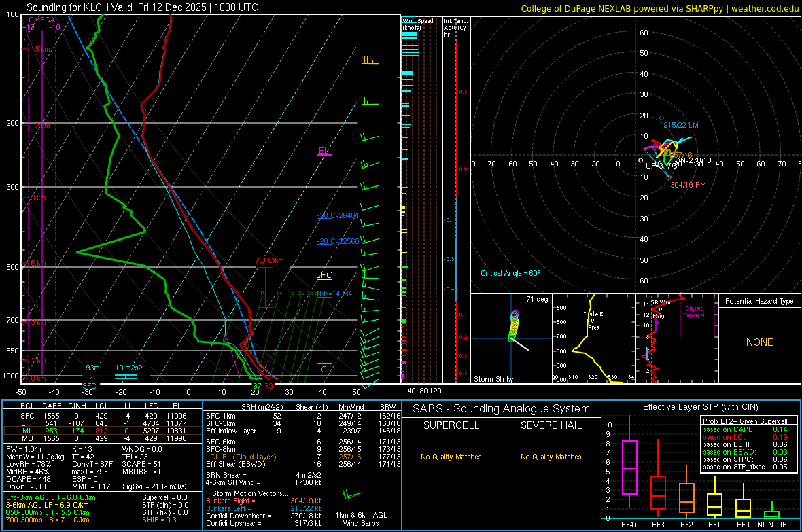Click the -20 C=22568' height label

tap(338, 241)
